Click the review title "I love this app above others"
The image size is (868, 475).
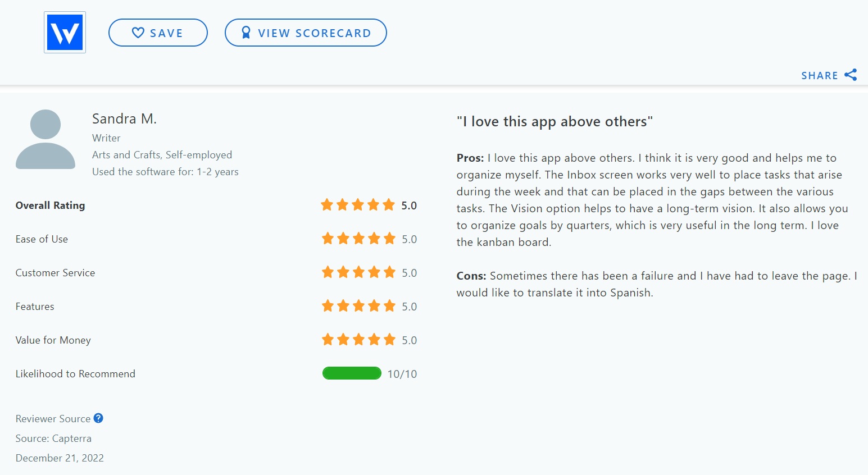click(x=555, y=122)
